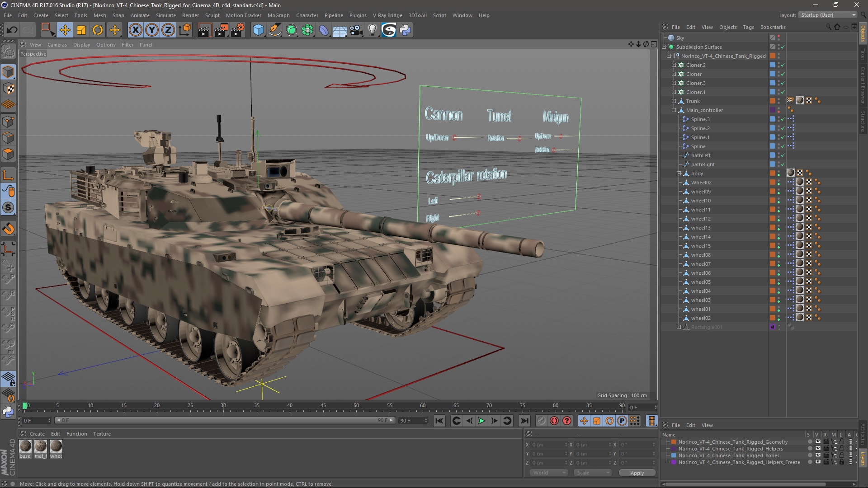Image resolution: width=868 pixels, height=488 pixels.
Task: Expand Cloner.2 tree node
Action: pyautogui.click(x=674, y=65)
